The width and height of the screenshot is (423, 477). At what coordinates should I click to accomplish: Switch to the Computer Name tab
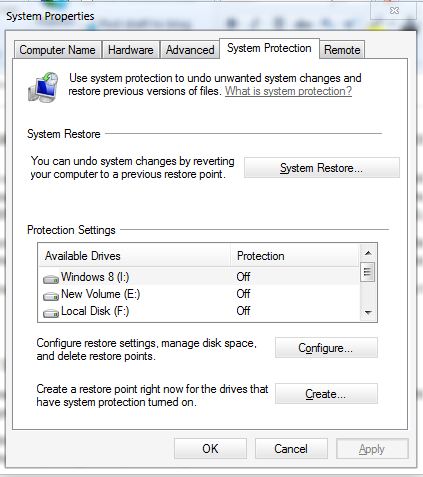(57, 50)
